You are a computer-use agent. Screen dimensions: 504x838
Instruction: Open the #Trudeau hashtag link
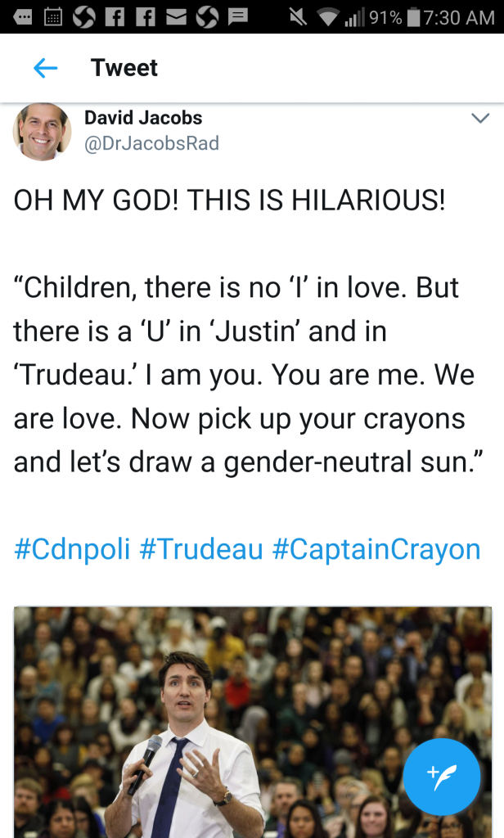[x=201, y=549]
